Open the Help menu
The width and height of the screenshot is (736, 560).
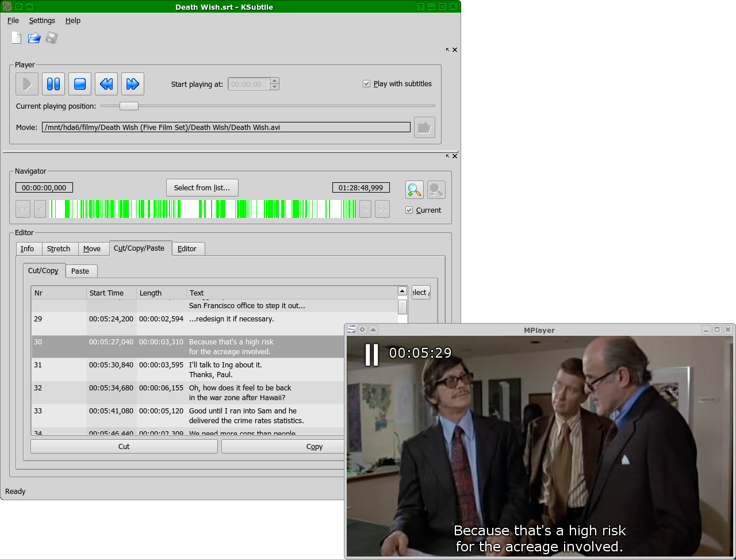click(x=73, y=20)
